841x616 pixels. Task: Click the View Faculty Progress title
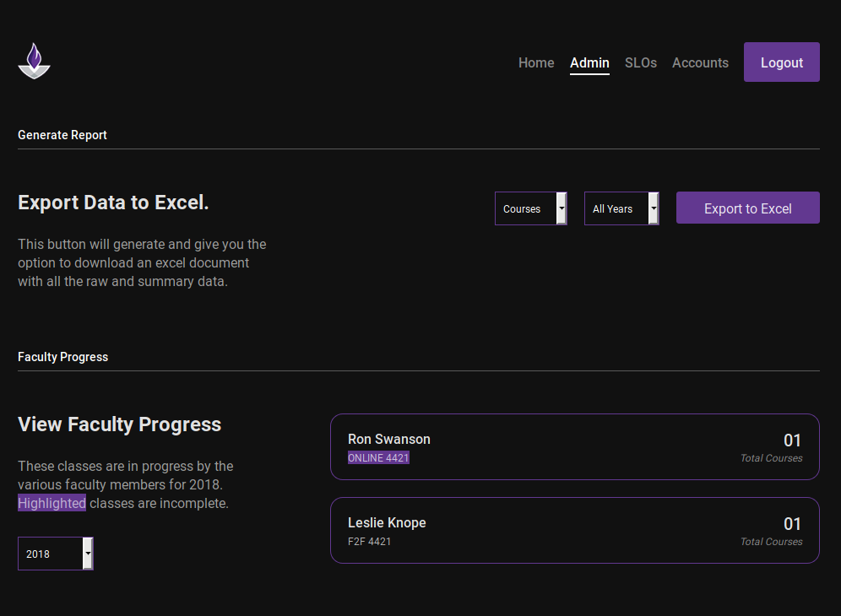(120, 424)
